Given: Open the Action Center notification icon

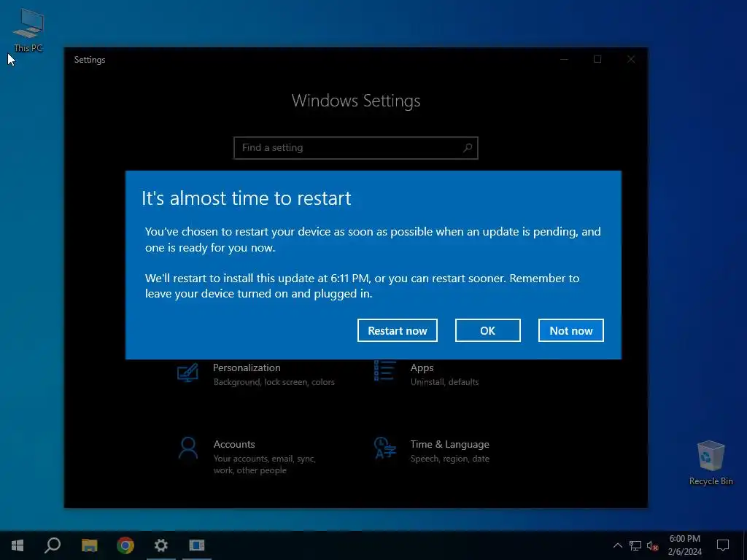Looking at the screenshot, I should click(x=723, y=545).
